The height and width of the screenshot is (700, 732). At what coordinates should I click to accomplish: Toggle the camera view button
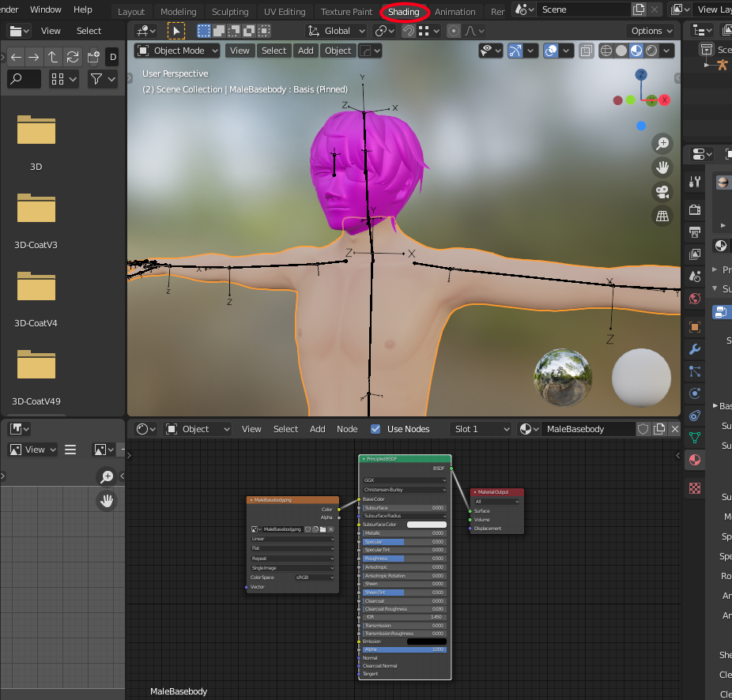pos(662,192)
